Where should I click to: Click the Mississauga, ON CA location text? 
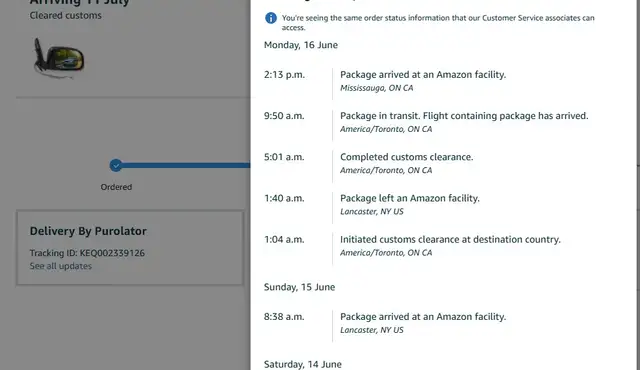click(376, 88)
